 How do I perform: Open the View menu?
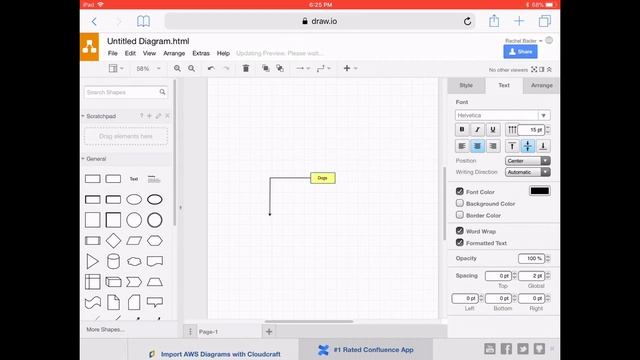149,53
